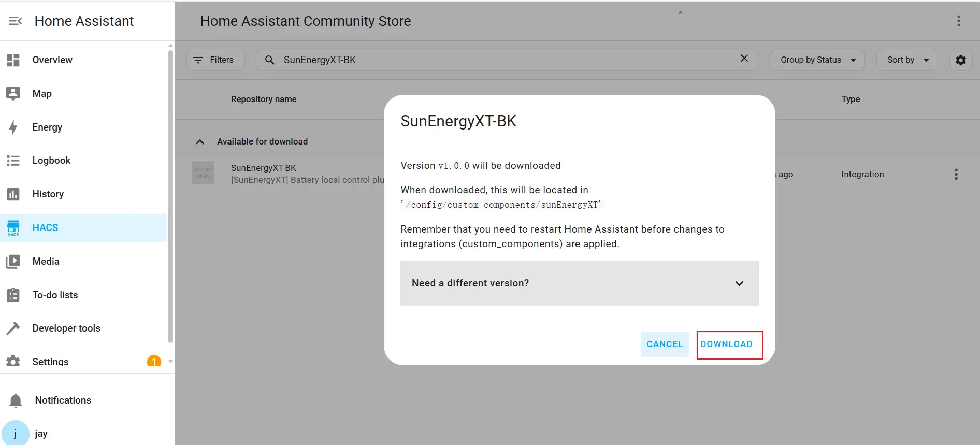The height and width of the screenshot is (445, 980).
Task: Expand the 'Need a different version?' panel
Action: coord(579,283)
